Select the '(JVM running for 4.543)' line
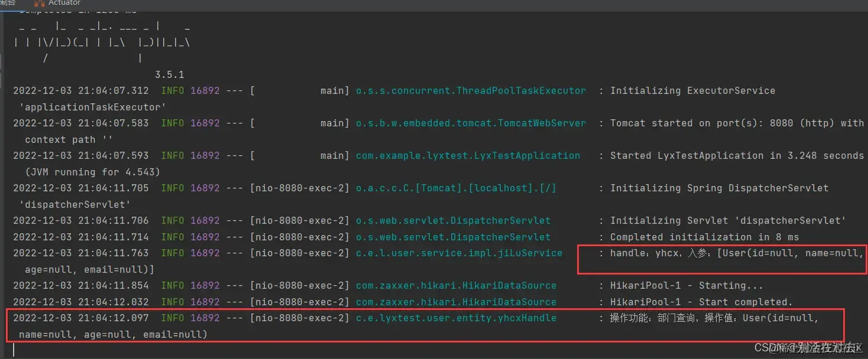The width and height of the screenshot is (868, 359). click(92, 172)
